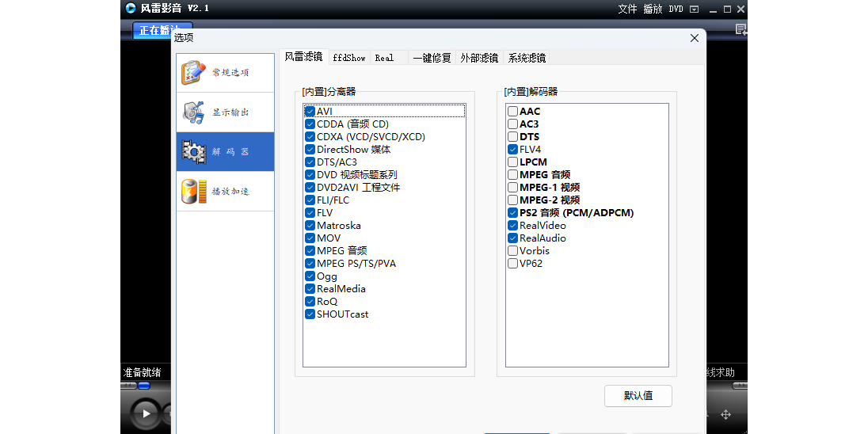Uncheck the AVI splitter checkbox

(310, 112)
